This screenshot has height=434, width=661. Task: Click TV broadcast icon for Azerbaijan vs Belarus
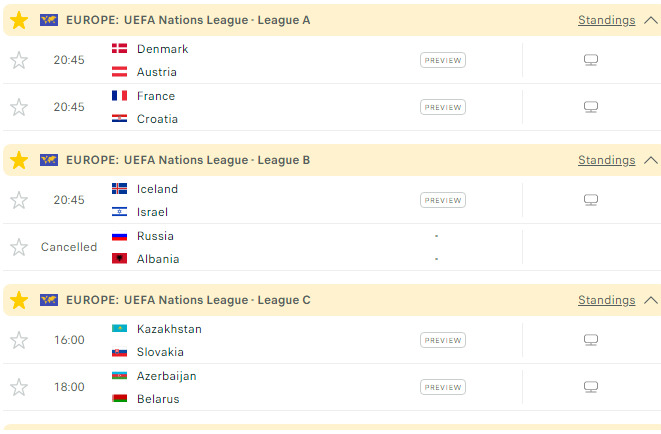click(591, 387)
